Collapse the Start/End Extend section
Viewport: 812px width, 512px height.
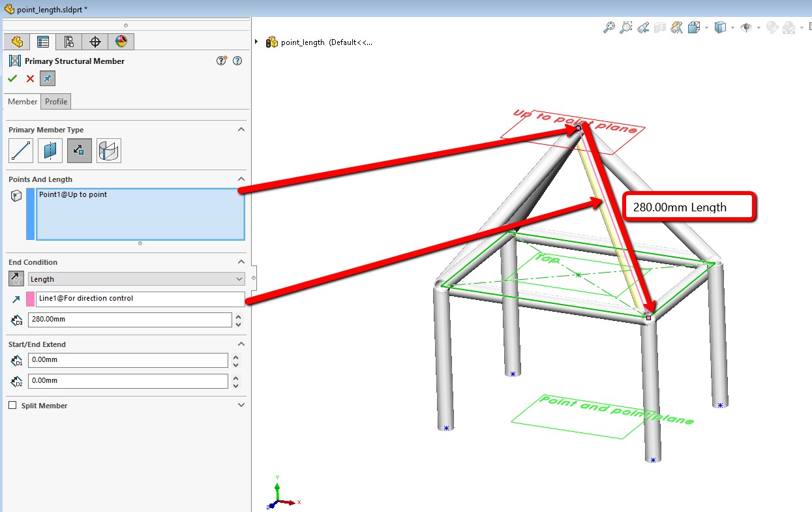pos(241,343)
